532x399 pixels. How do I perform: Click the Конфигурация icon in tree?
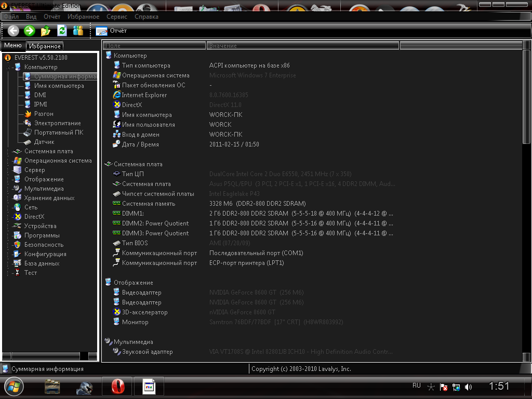[17, 254]
